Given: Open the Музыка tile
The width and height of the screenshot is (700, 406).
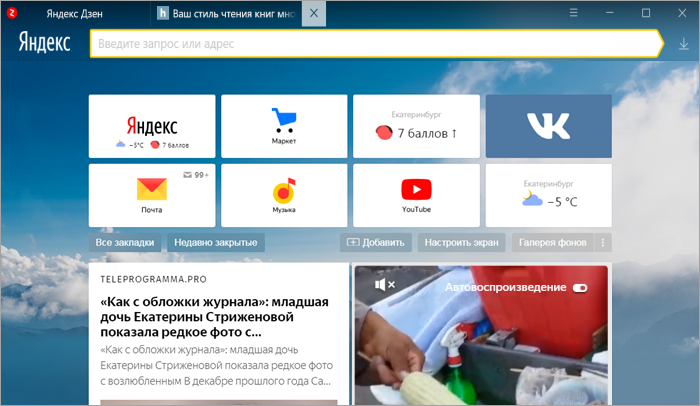Looking at the screenshot, I should [x=284, y=195].
